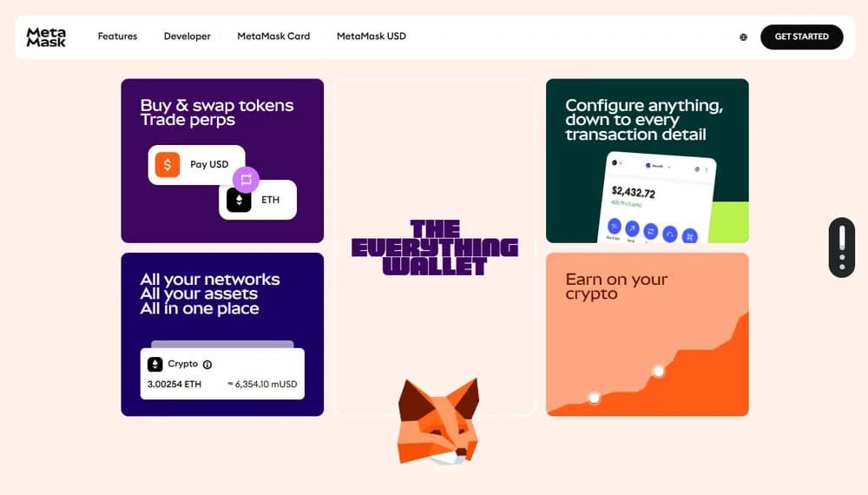Expand the account dropdown in the phone mockup
Viewport: 868px width, 495px height.
(658, 166)
